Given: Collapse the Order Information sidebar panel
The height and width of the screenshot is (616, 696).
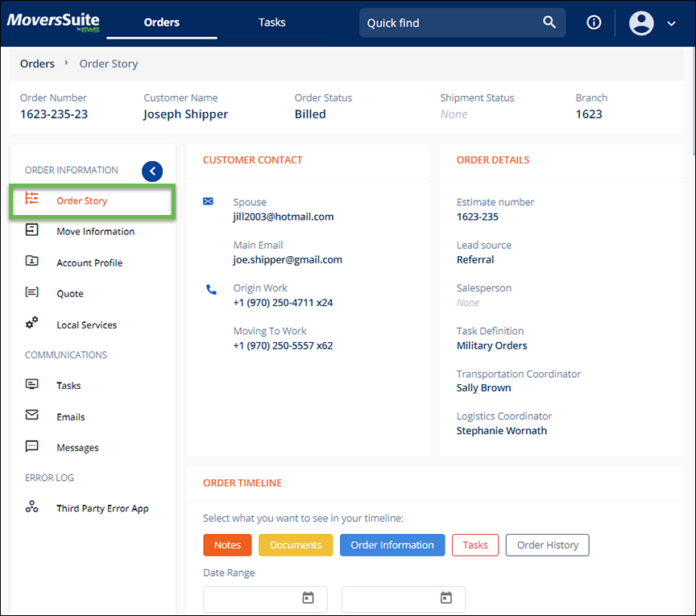Looking at the screenshot, I should coord(152,171).
